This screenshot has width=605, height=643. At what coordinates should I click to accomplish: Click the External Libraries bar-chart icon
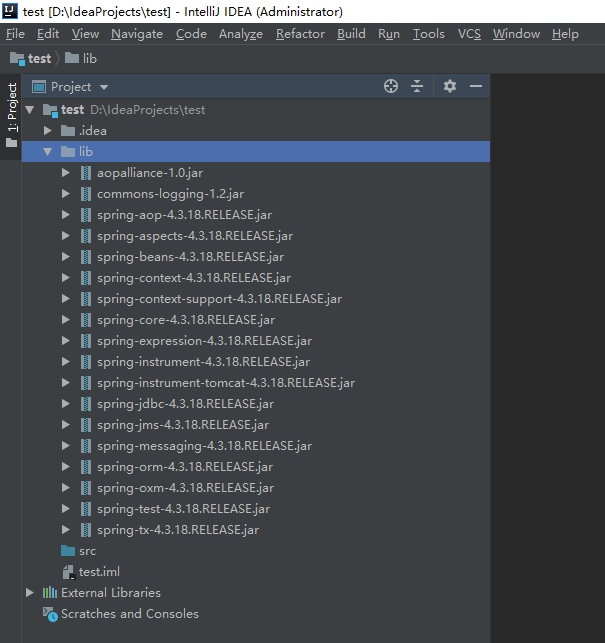click(x=50, y=593)
